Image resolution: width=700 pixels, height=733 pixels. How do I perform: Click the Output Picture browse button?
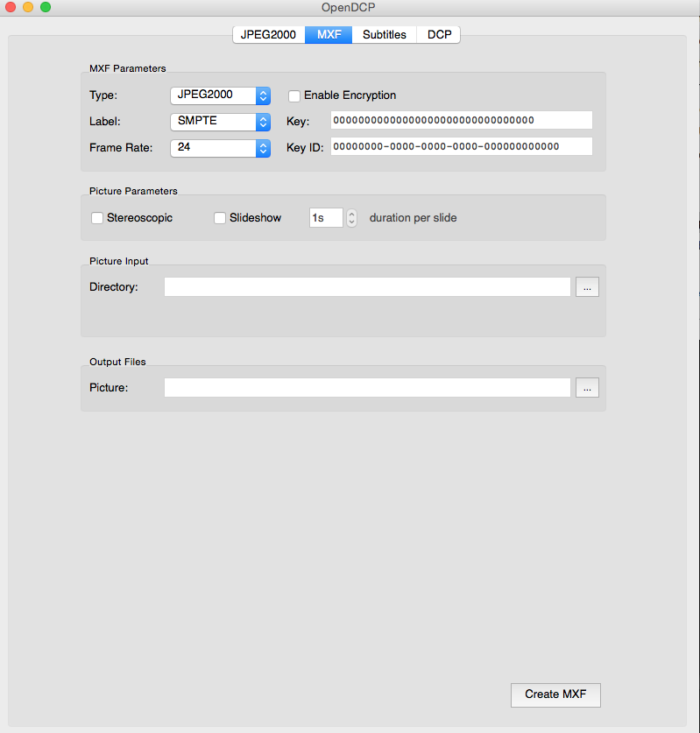[587, 387]
